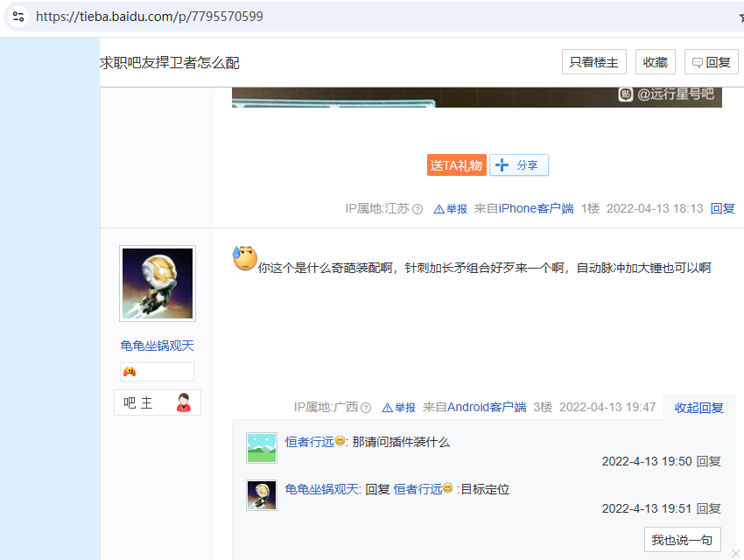Viewport: 744px width, 560px height.
Task: Open the 分享 share button
Action: coord(519,164)
